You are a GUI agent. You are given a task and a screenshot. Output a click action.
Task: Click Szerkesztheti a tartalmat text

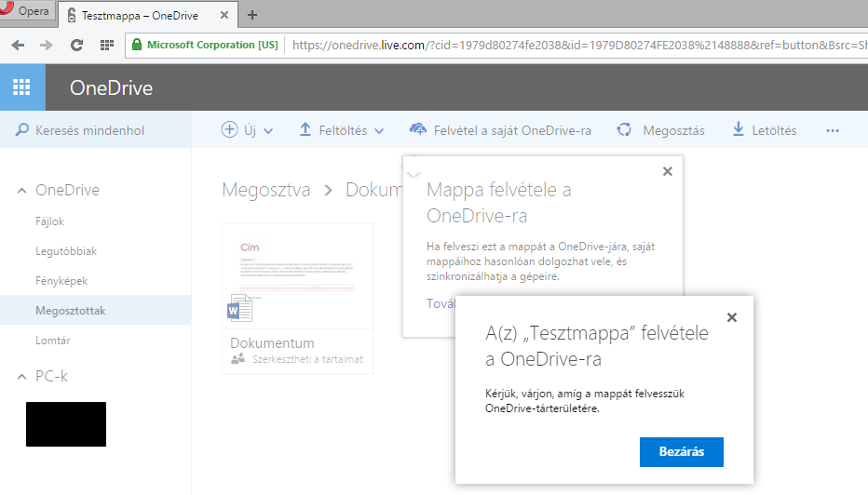coord(307,359)
